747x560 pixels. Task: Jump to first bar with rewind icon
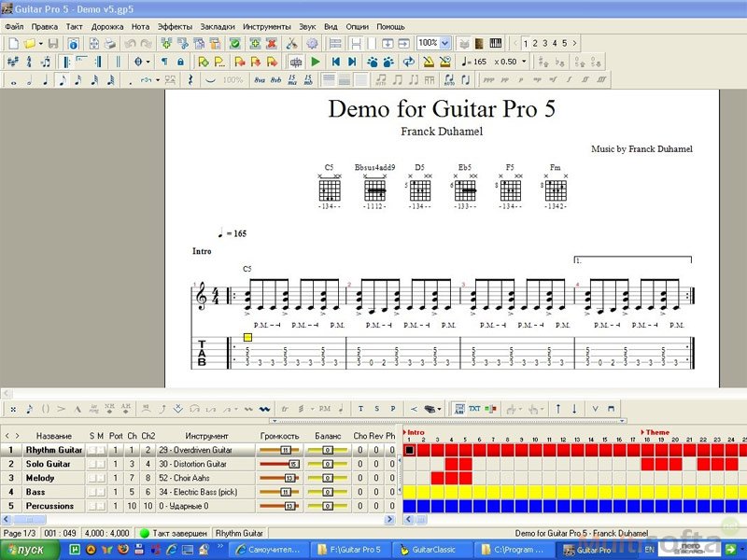coord(336,62)
